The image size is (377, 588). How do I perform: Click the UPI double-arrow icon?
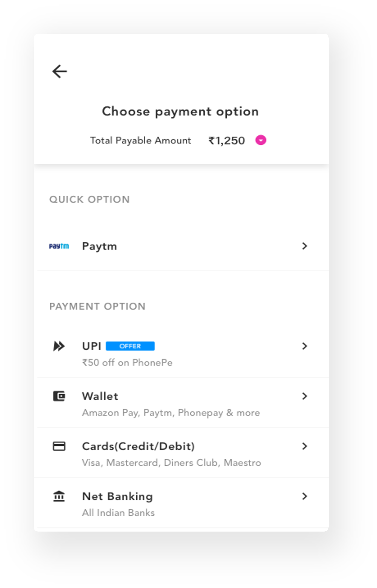point(59,346)
